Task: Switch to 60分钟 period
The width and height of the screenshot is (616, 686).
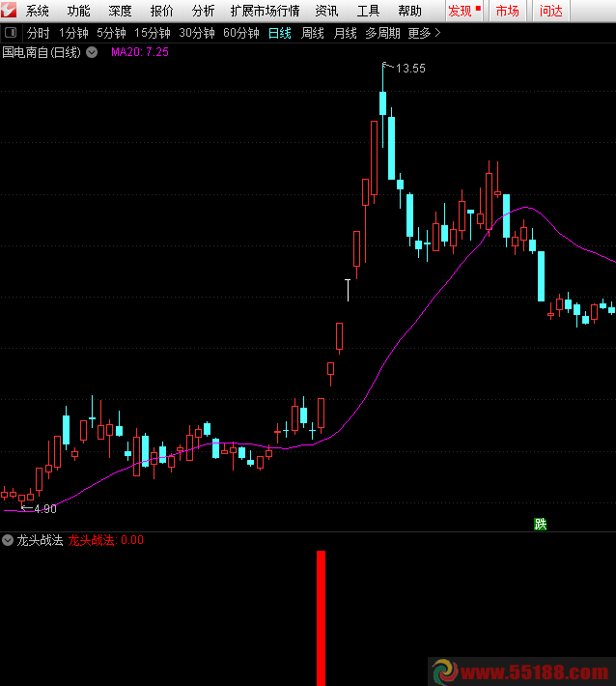Action: click(x=240, y=33)
